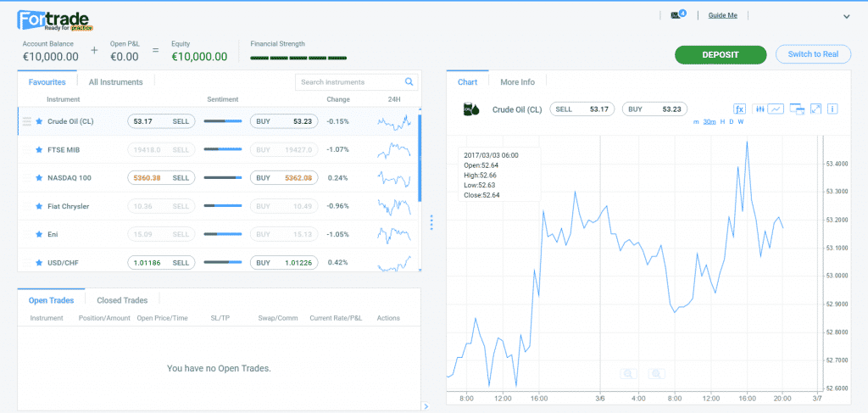Open the account dropdown chevron at top right
Screen dimensions: 868x413
pos(847,17)
